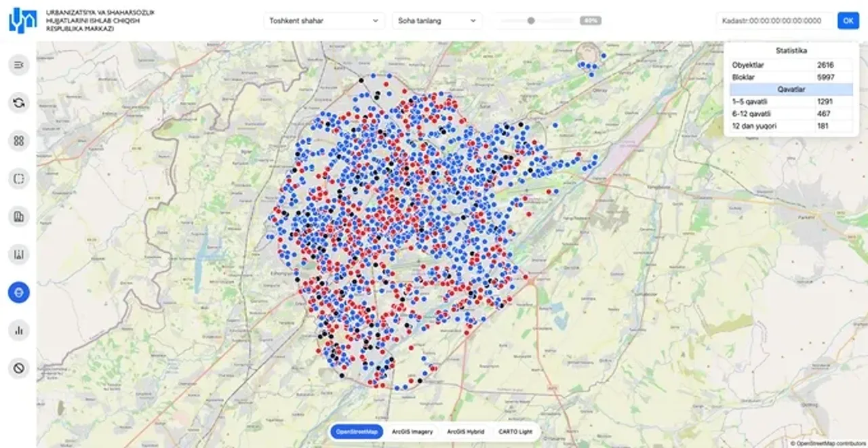Open the collapse menu sidebar icon

19,65
